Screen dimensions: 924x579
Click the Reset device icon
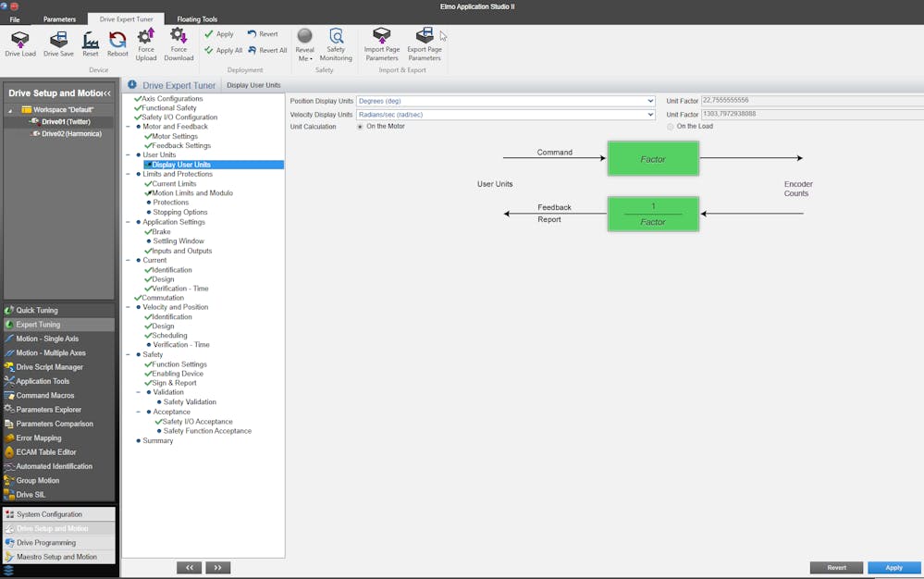pyautogui.click(x=90, y=40)
